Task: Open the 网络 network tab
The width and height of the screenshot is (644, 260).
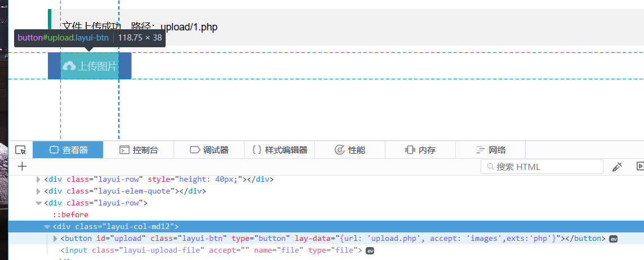Action: 490,150
